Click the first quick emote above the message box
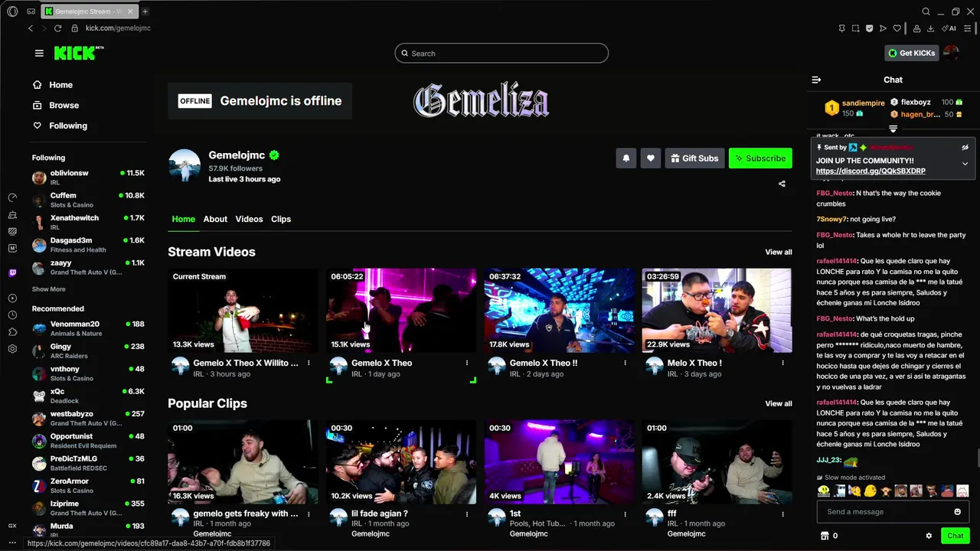The height and width of the screenshot is (551, 980). (x=824, y=491)
